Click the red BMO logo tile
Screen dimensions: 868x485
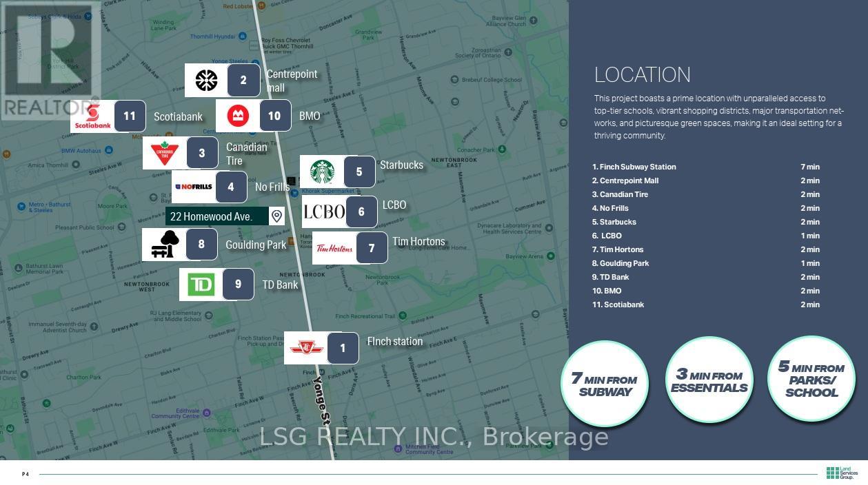tap(238, 116)
